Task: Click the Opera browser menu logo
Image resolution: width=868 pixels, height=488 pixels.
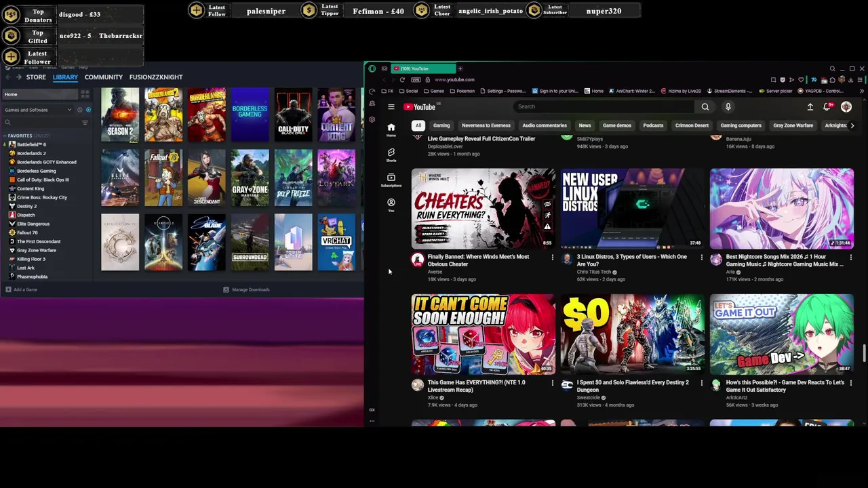Action: tap(372, 68)
